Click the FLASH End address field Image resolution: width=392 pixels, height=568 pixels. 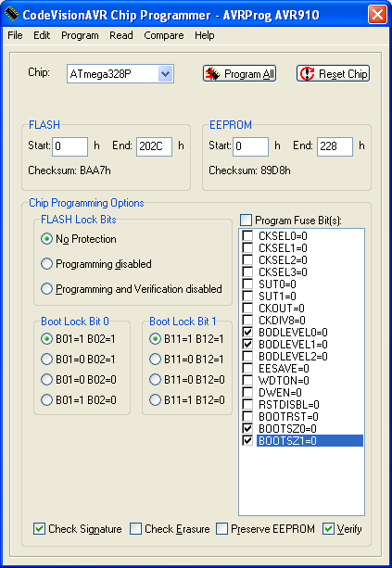(x=154, y=146)
